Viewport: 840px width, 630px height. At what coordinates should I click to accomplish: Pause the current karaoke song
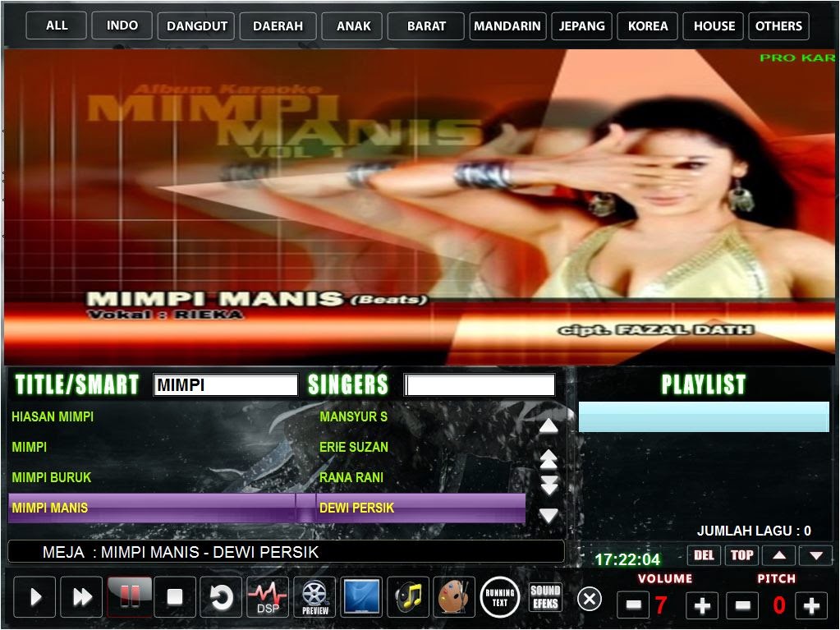[129, 597]
